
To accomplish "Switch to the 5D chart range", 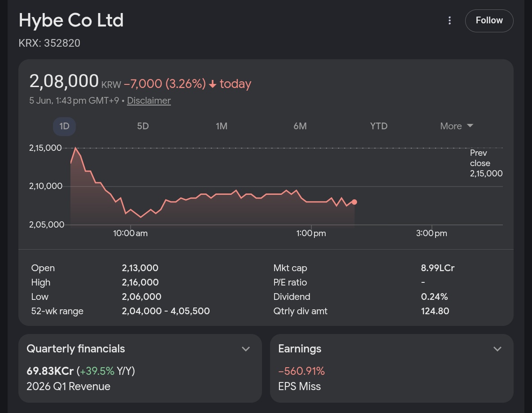I will 143,126.
